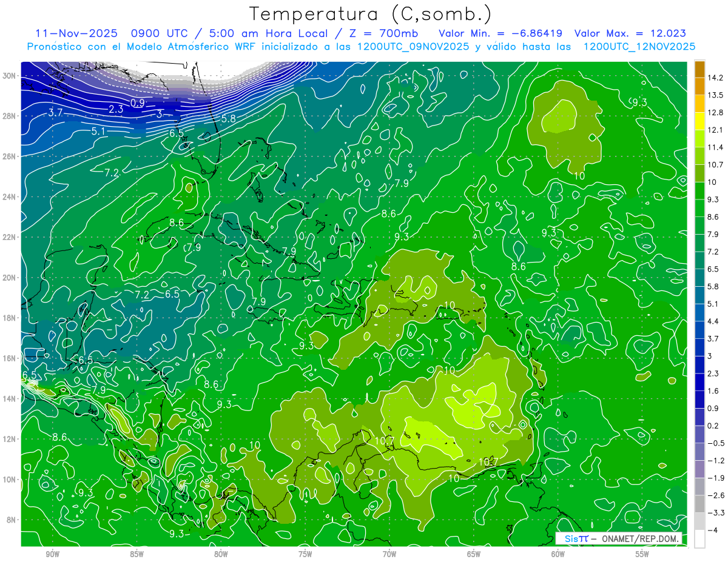728x562 pixels.
Task: Click the '12.1' label on the color legend
Action: tap(716, 130)
